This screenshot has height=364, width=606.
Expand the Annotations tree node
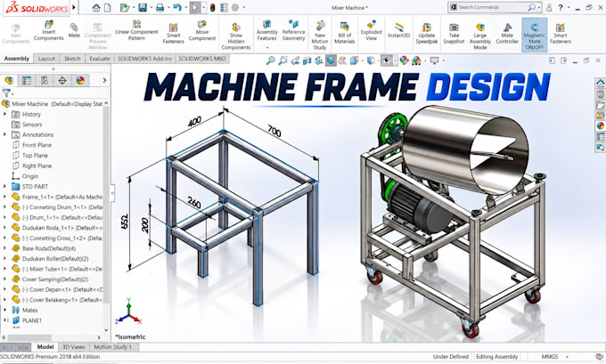(5, 134)
